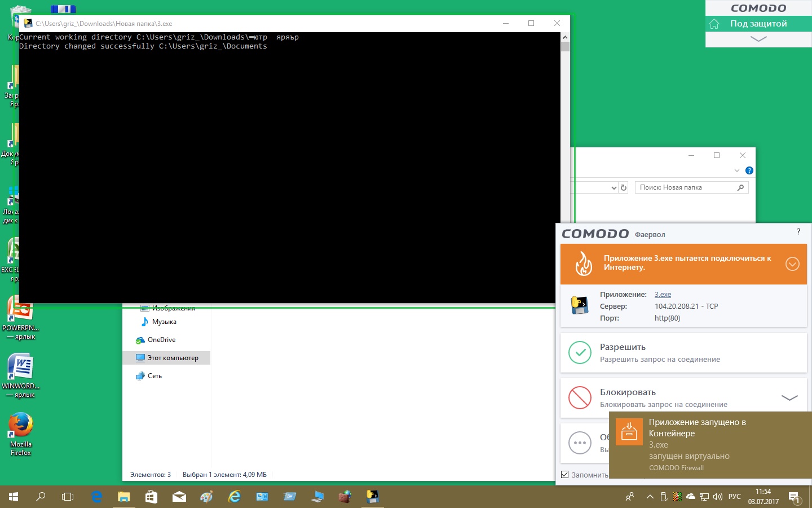
Task: Click the three-dots treat-as icon
Action: [580, 443]
